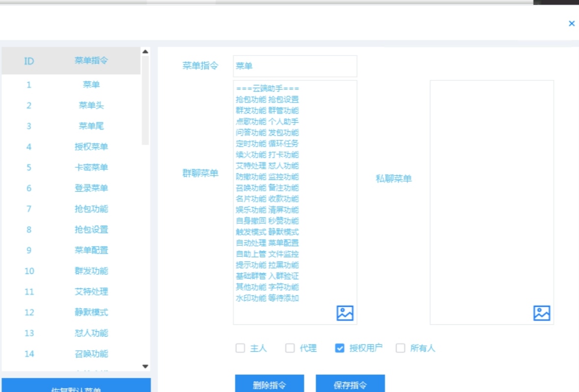The image size is (579, 392).
Task: Enable the 主人 checkbox
Action: coord(240,348)
